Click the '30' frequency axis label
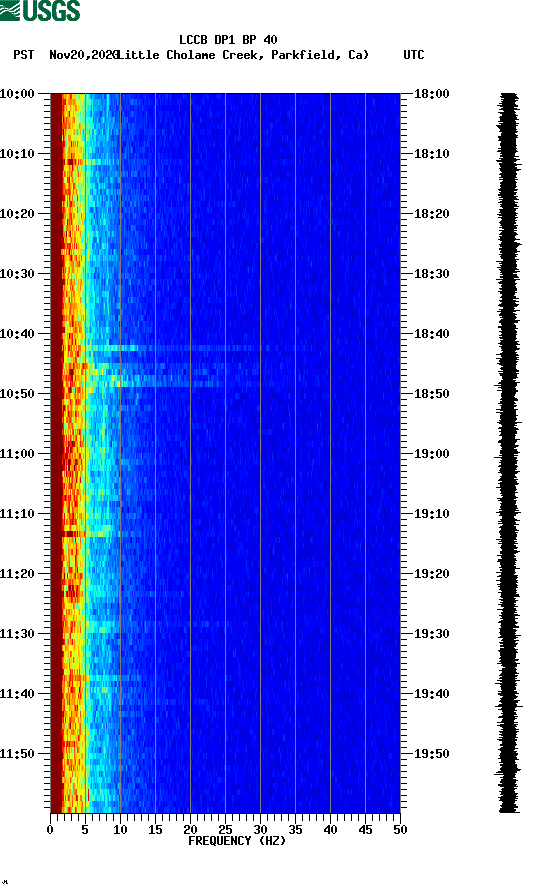Image resolution: width=552 pixels, height=893 pixels. 260,830
